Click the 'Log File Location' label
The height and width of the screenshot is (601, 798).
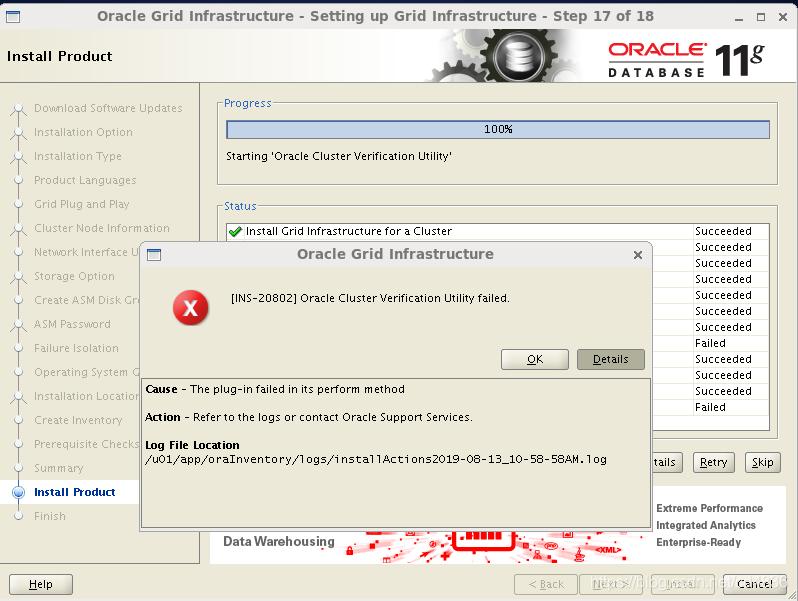coord(192,445)
